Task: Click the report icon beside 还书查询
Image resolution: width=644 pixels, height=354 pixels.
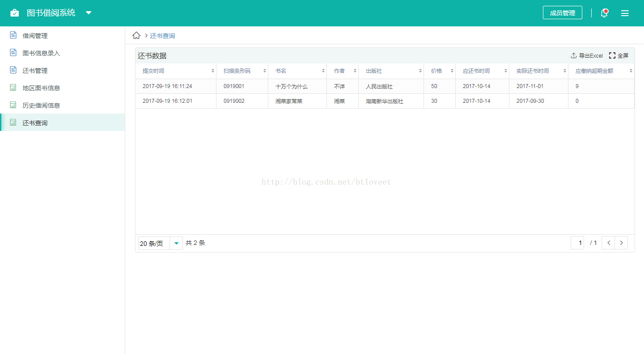Action: coord(13,122)
